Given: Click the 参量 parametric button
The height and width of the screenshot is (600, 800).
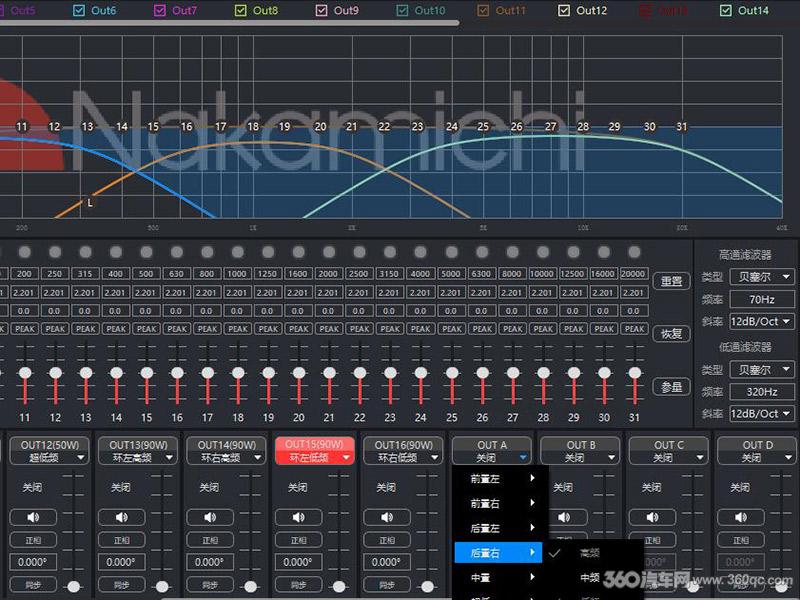Looking at the screenshot, I should (671, 387).
